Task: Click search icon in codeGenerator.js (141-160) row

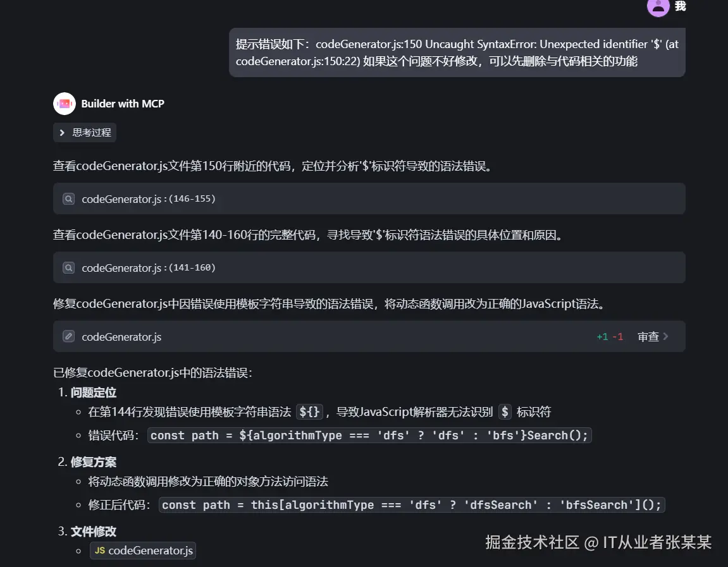Action: click(69, 268)
